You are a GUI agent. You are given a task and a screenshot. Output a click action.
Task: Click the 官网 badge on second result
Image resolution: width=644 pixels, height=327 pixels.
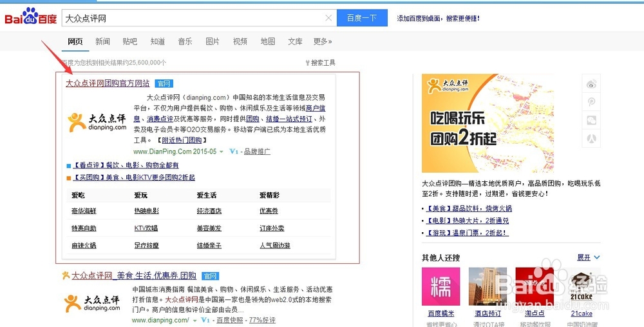211,276
